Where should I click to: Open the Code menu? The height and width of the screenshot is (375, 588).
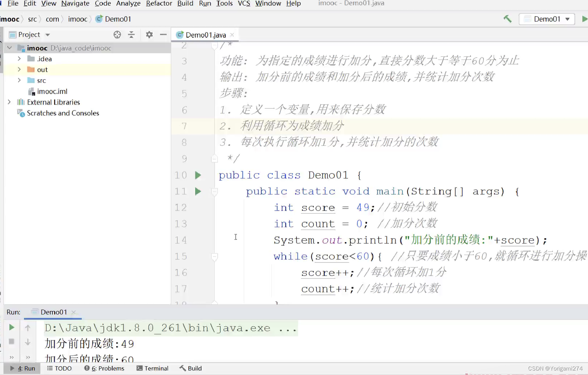point(103,3)
